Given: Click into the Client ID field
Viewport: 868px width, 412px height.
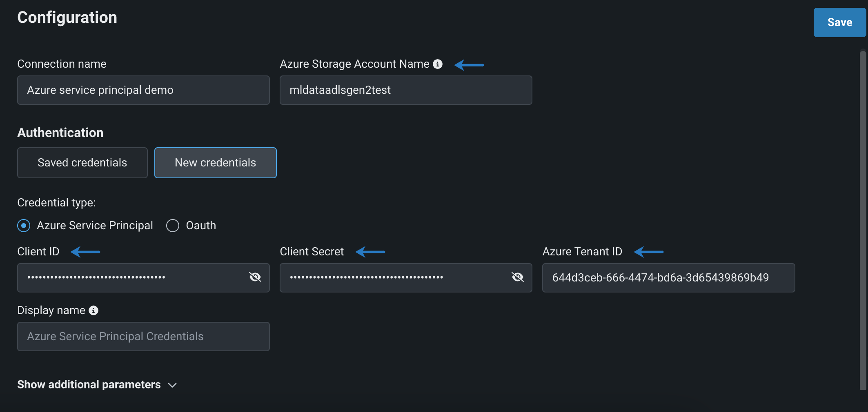Looking at the screenshot, I should 131,277.
